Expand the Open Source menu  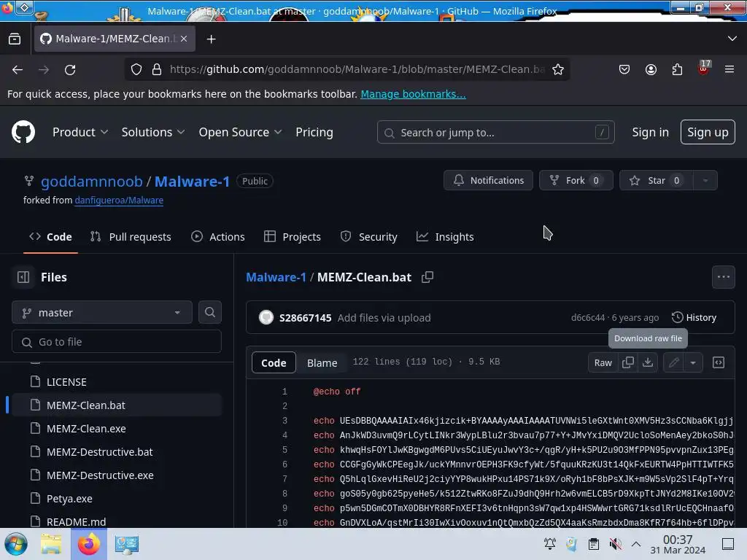coord(240,133)
